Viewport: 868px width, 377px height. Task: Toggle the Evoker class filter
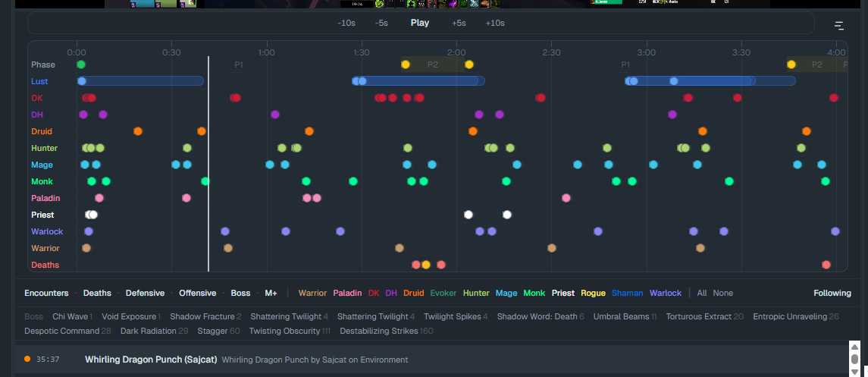(x=443, y=293)
